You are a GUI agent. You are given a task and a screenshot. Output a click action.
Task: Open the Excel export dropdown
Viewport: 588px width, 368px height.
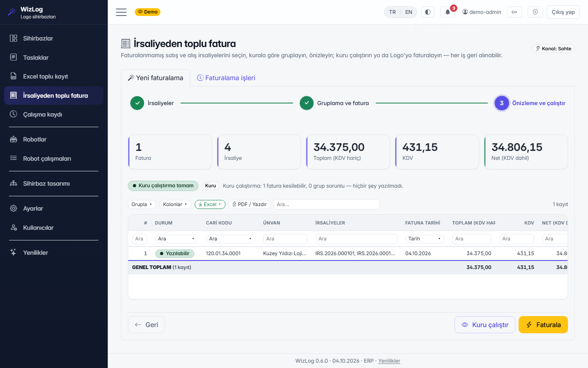[x=210, y=204]
